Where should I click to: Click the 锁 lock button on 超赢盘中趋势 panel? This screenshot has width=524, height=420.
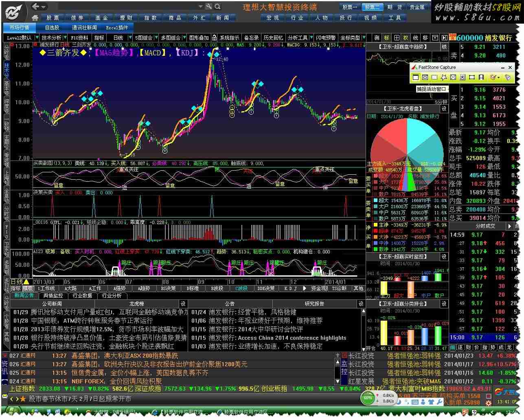click(444, 47)
